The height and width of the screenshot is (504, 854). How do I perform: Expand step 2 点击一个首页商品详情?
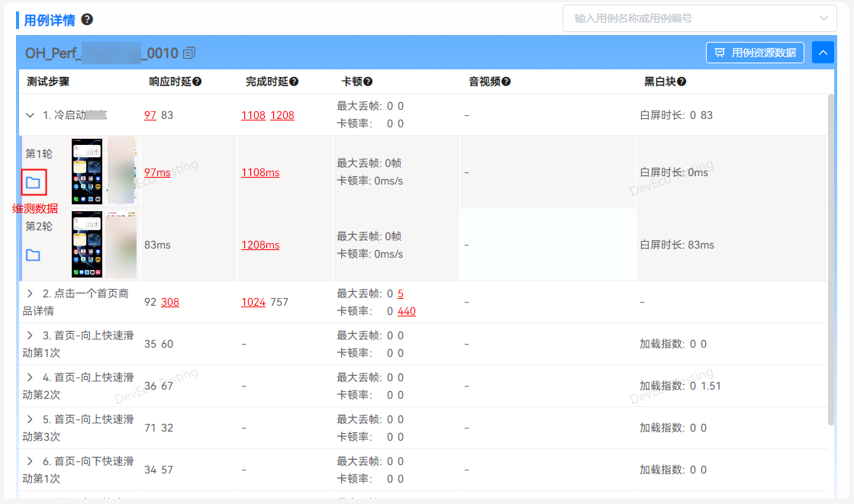click(31, 293)
